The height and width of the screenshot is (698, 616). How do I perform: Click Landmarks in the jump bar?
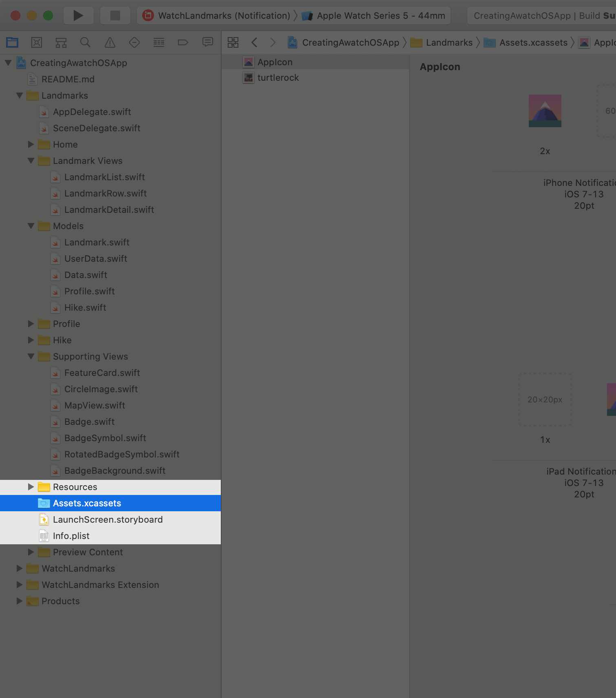point(442,42)
